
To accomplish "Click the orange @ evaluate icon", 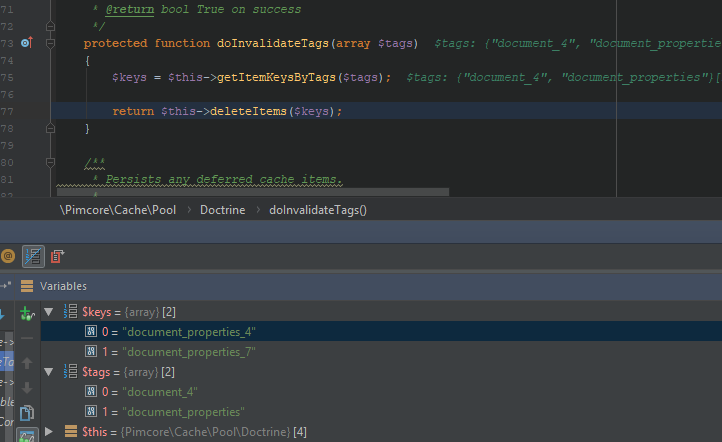I will (8, 256).
